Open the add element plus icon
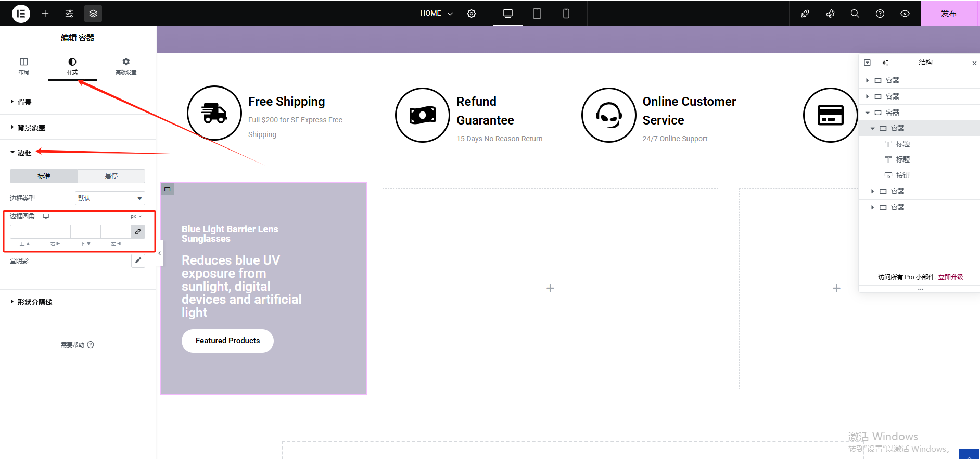This screenshot has height=459, width=980. pos(45,14)
